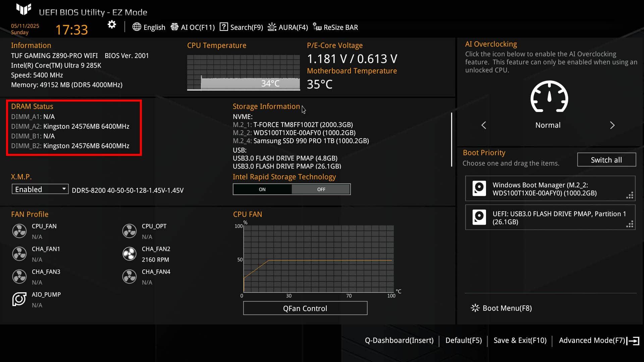Click the ReSize BAR icon
This screenshot has width=644, height=362.
[x=317, y=27]
